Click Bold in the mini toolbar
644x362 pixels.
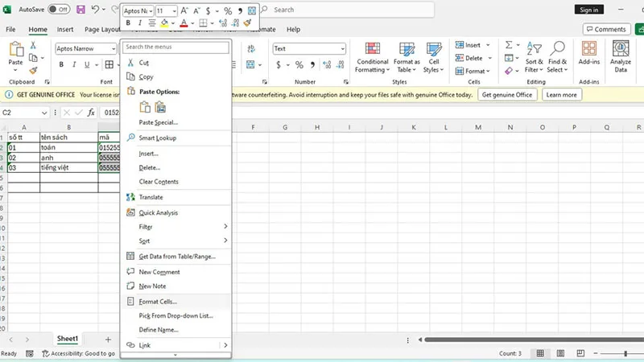pos(128,23)
